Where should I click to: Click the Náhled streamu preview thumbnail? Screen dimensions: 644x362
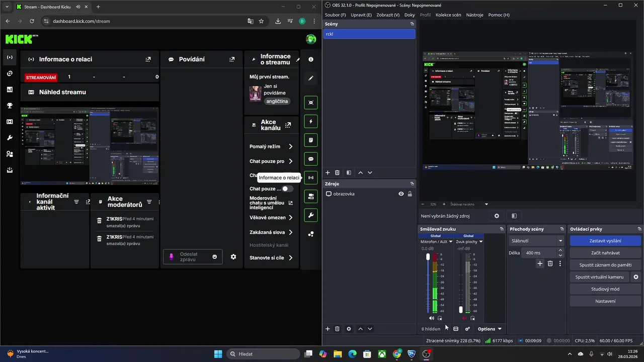point(90,146)
